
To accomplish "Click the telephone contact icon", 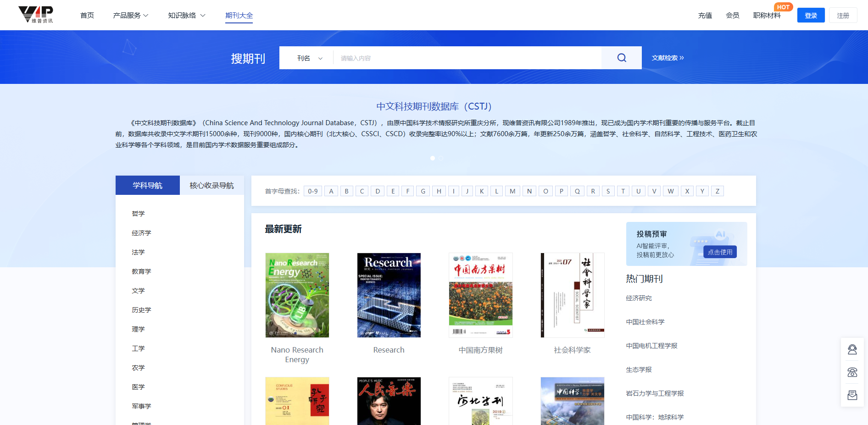I will coord(852,372).
